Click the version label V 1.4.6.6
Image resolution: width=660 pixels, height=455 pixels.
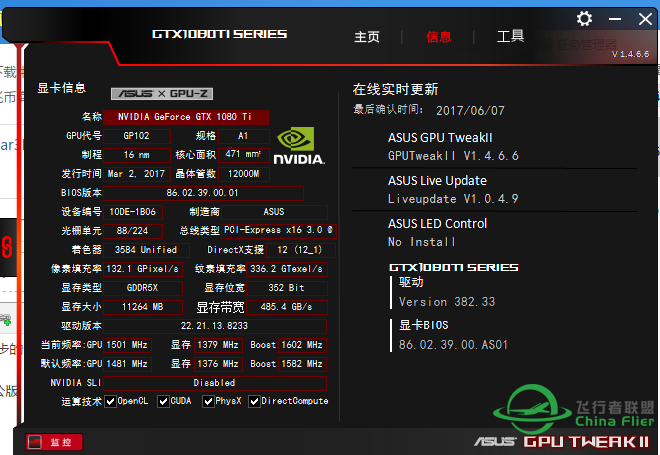click(630, 54)
